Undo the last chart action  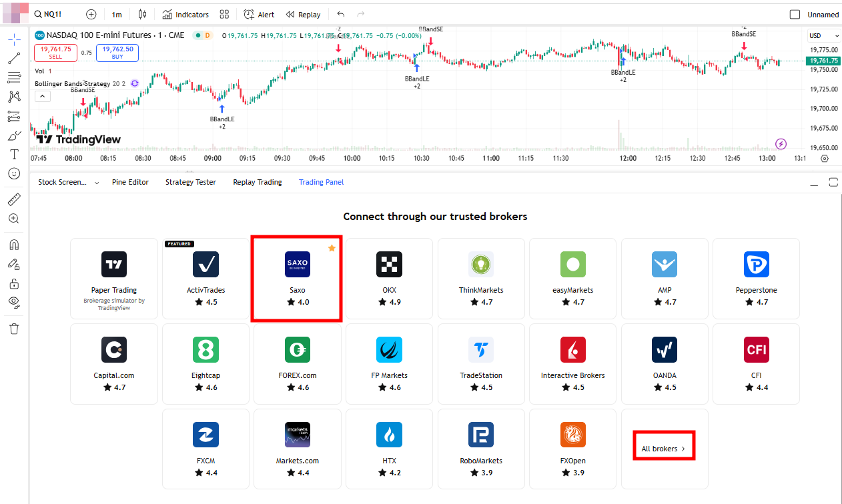pyautogui.click(x=341, y=14)
